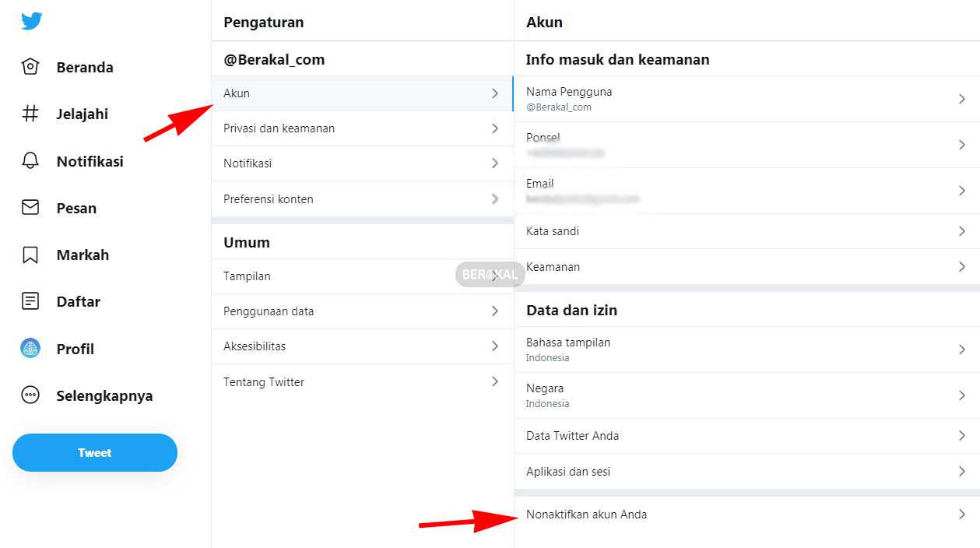Expand the Privasi dan keamanan chevron
Screen dimensions: 980x548
495,128
